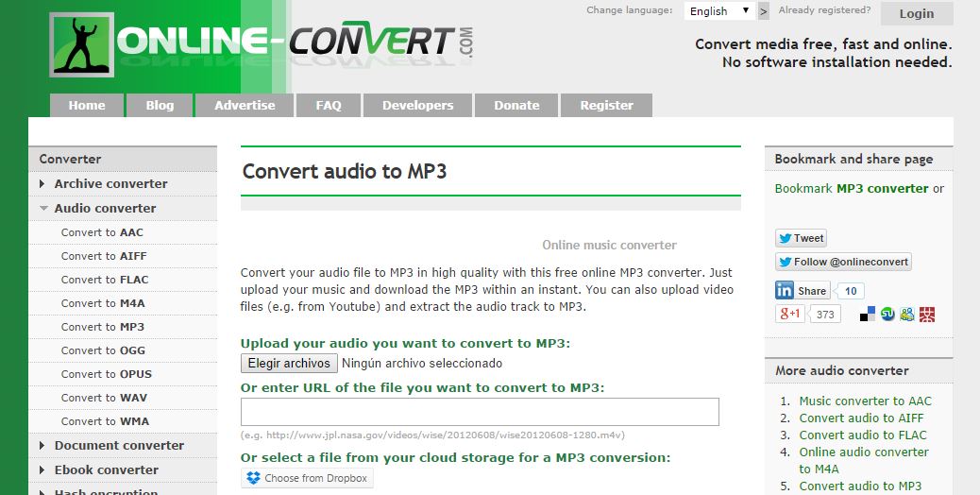This screenshot has height=495, width=980.
Task: Click the example NASA URL hint text
Action: click(x=432, y=435)
